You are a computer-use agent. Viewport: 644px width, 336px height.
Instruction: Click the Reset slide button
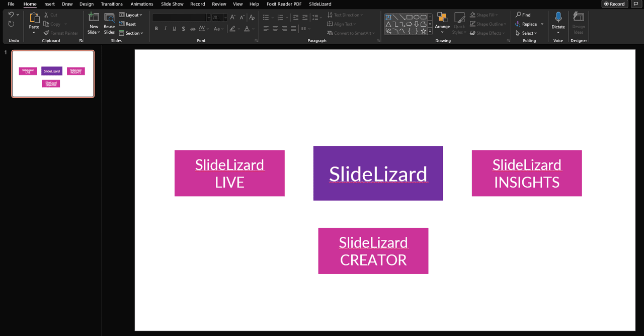point(128,24)
